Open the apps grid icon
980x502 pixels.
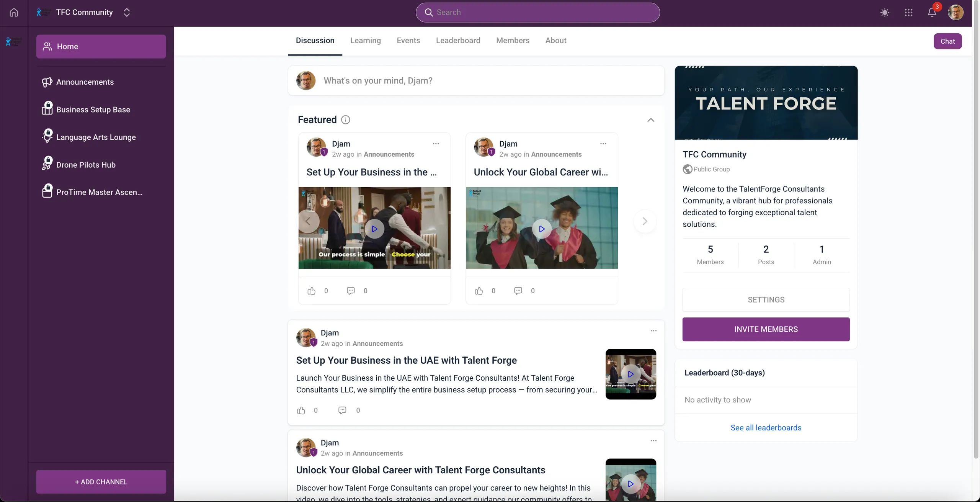coord(908,13)
